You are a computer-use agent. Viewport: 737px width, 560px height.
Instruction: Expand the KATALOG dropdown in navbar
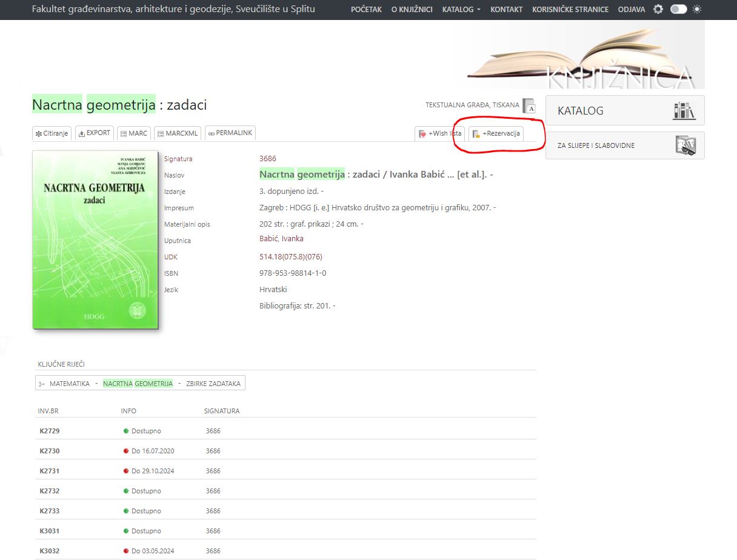pyautogui.click(x=461, y=10)
